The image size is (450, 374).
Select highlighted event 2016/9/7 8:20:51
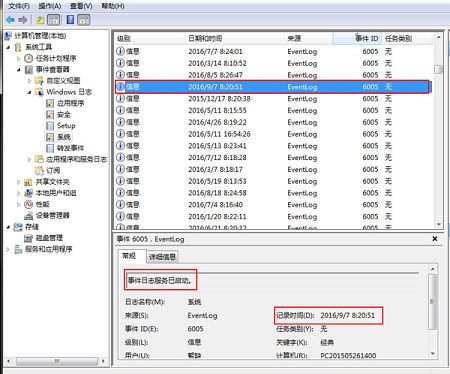[272, 87]
